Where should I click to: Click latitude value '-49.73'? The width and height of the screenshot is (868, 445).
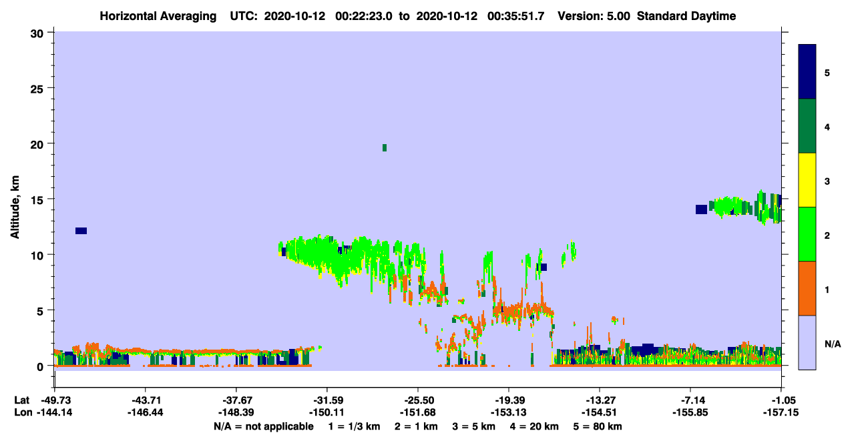pos(55,400)
